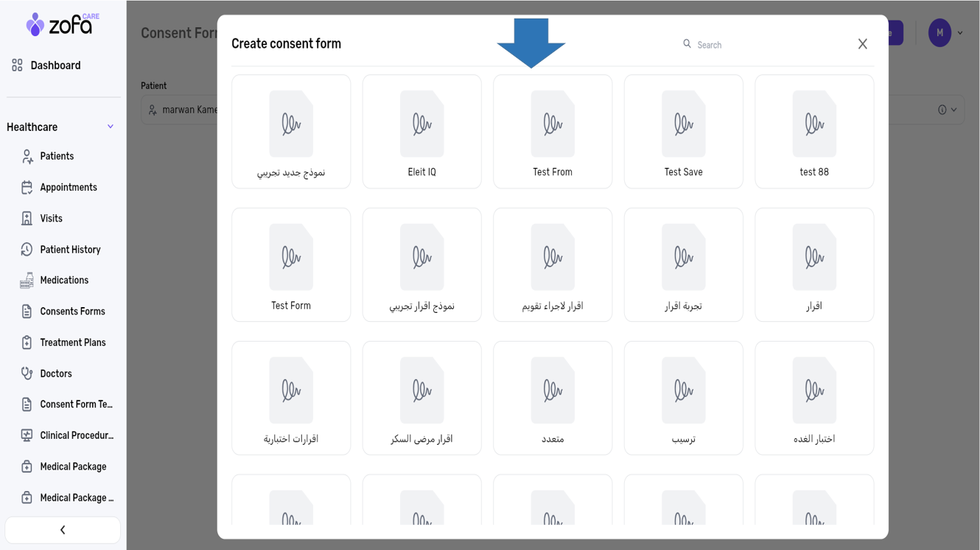Close the Create consent form dialog

tap(863, 44)
